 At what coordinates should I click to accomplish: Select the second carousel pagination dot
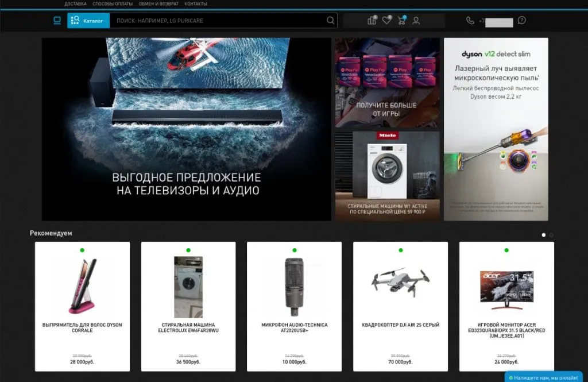point(551,235)
